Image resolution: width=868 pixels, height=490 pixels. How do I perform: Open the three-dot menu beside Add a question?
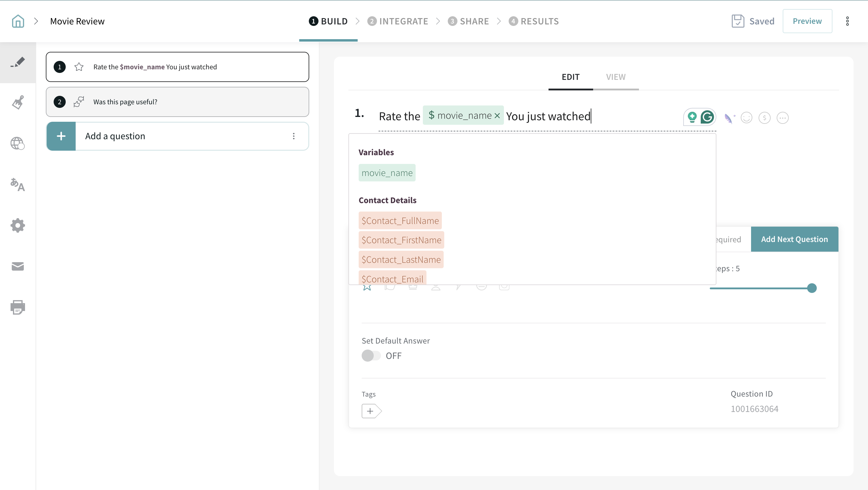tap(294, 136)
